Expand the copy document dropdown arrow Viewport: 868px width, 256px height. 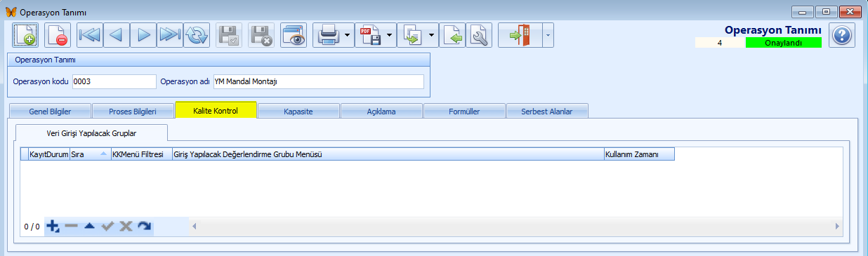point(433,35)
